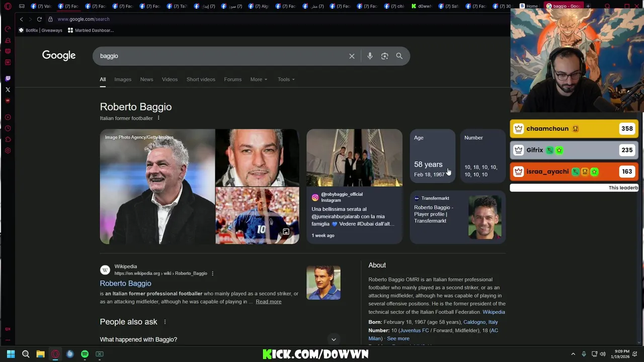Open Transfermarkt player profile card
This screenshot has height=362, width=644.
[458, 217]
